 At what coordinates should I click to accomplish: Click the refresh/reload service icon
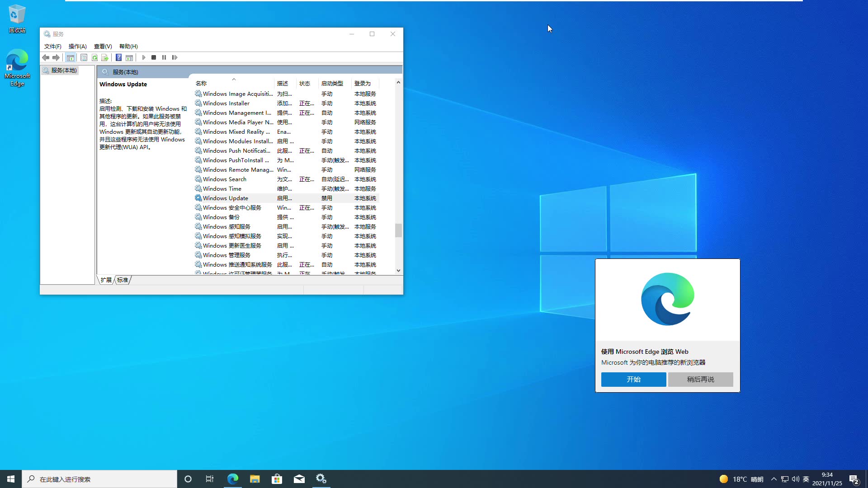pos(95,57)
